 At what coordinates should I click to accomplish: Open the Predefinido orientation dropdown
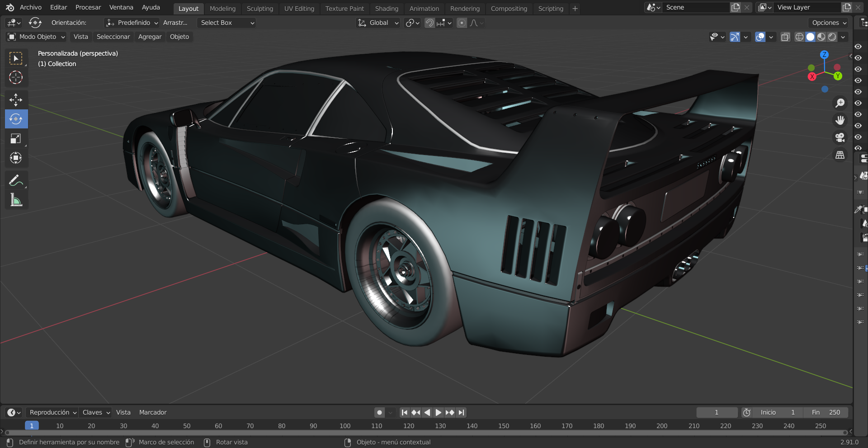point(132,23)
